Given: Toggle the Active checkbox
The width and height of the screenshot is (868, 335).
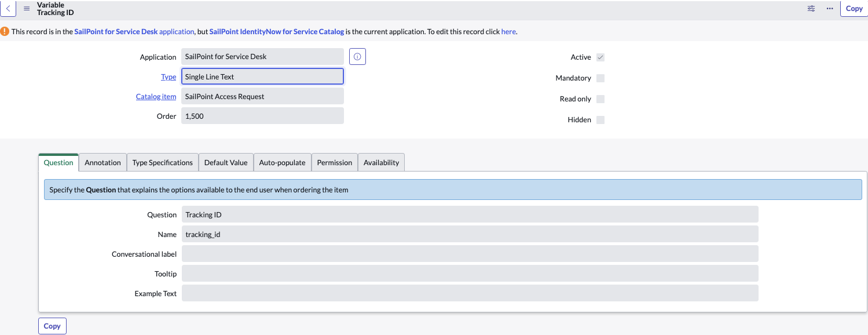Looking at the screenshot, I should pos(600,57).
